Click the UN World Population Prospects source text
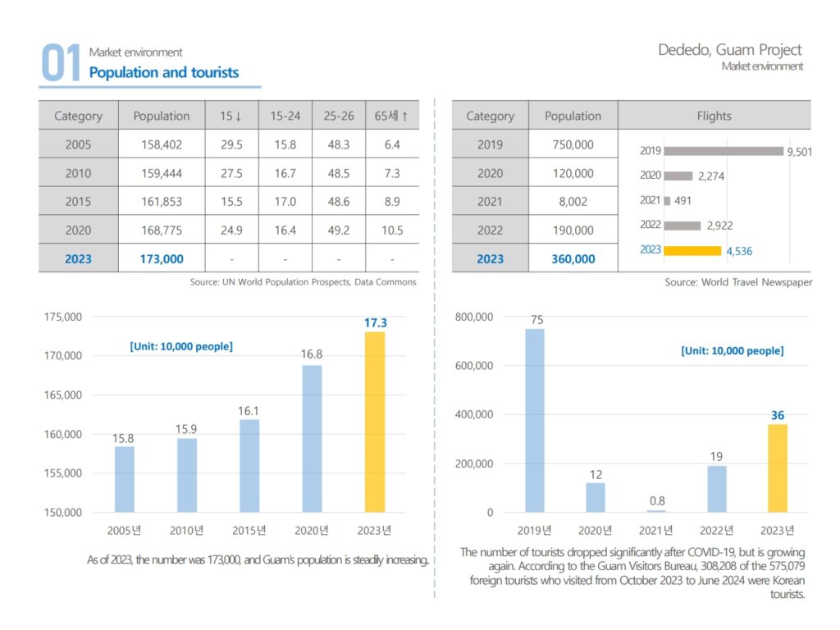 pyautogui.click(x=303, y=281)
